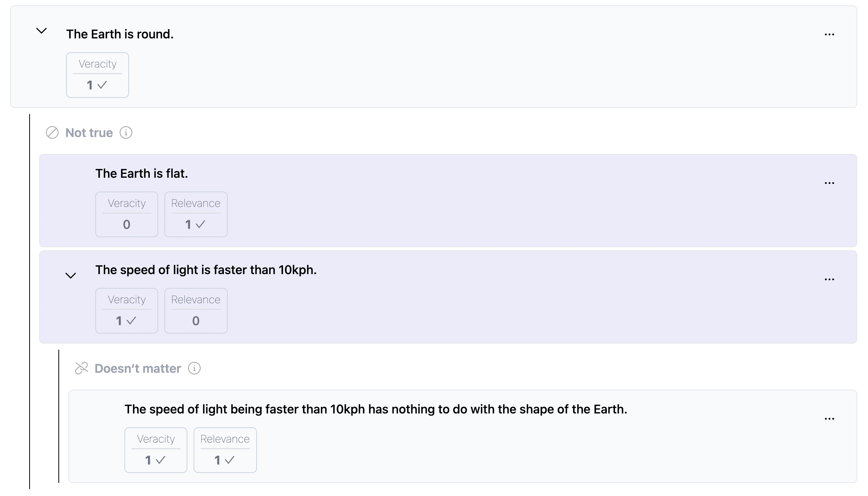Screen dimensions: 868x496
Task: Click Veracity box of speed of light claim
Action: (127, 311)
